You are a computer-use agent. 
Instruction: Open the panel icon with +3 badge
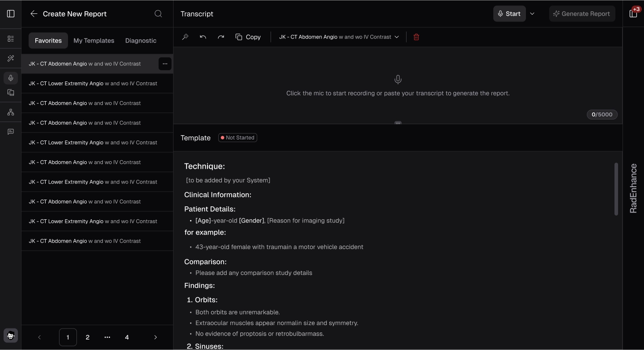(x=633, y=13)
